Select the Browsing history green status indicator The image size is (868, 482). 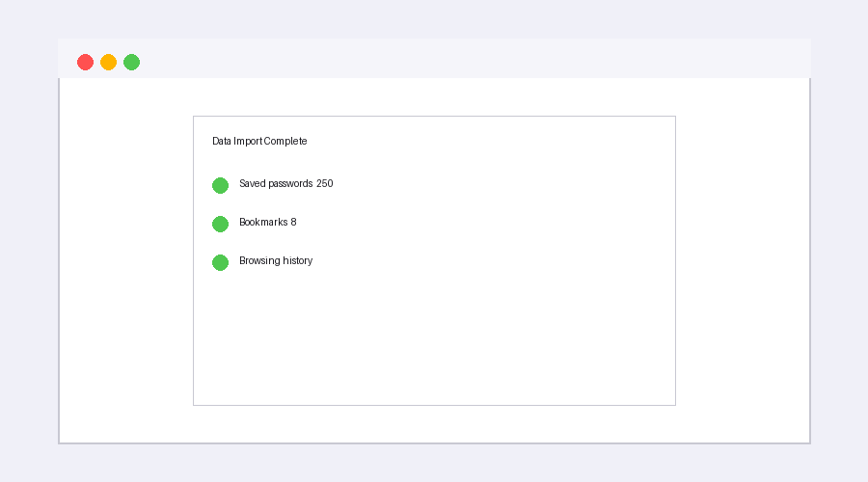point(220,262)
